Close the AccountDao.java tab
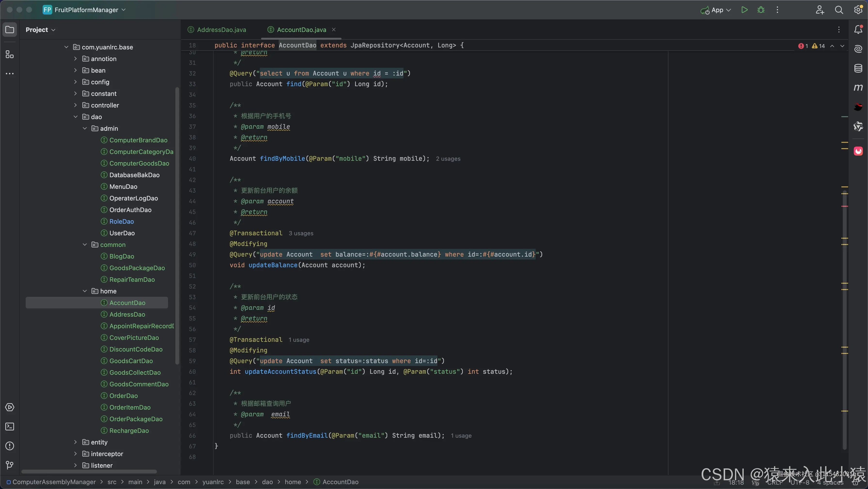The width and height of the screenshot is (868, 489). click(x=333, y=30)
